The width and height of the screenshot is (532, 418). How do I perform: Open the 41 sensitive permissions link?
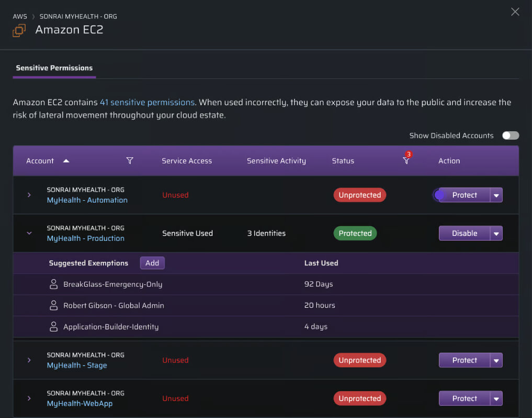pos(147,102)
